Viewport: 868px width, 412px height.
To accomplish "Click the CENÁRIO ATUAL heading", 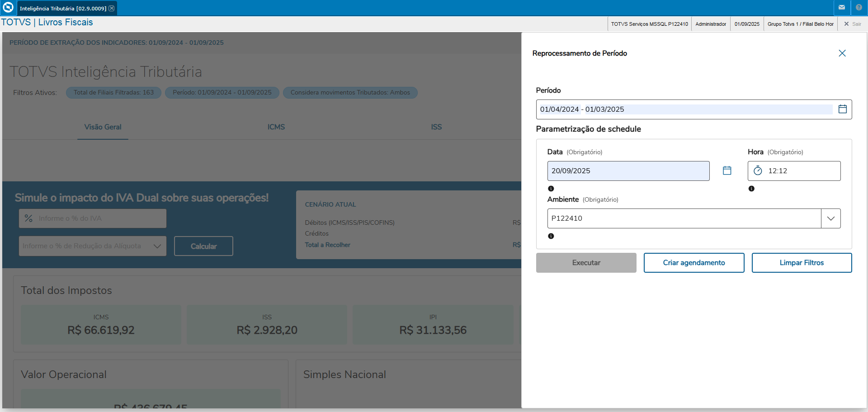I will [x=330, y=204].
